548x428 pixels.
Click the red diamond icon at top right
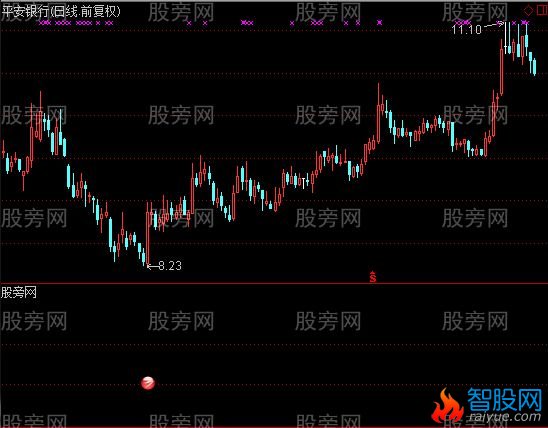pyautogui.click(x=528, y=10)
